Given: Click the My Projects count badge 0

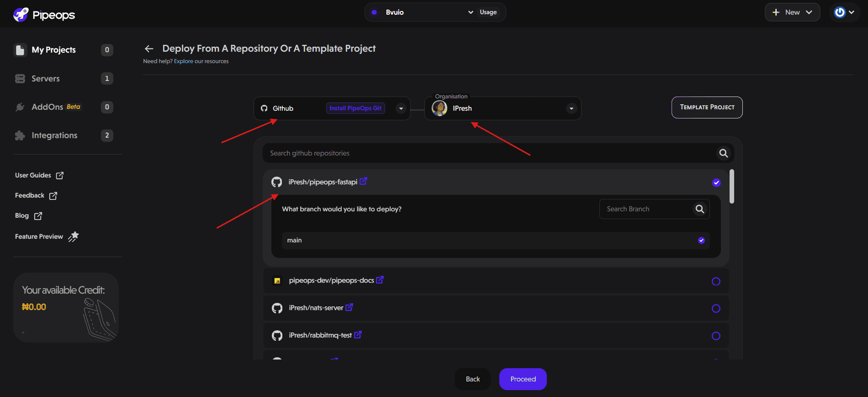Looking at the screenshot, I should (107, 50).
